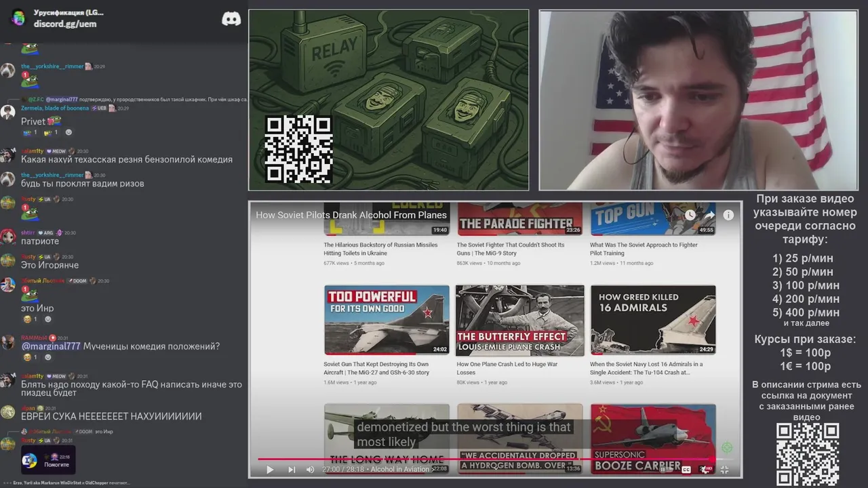Exit fullscreen using the player corner icon
The image size is (868, 488).
(x=724, y=470)
